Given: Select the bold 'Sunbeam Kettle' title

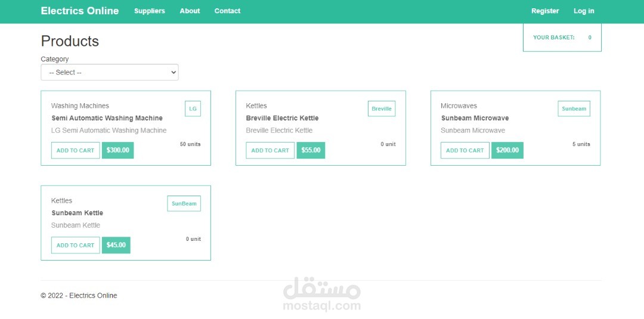Looking at the screenshot, I should (77, 213).
